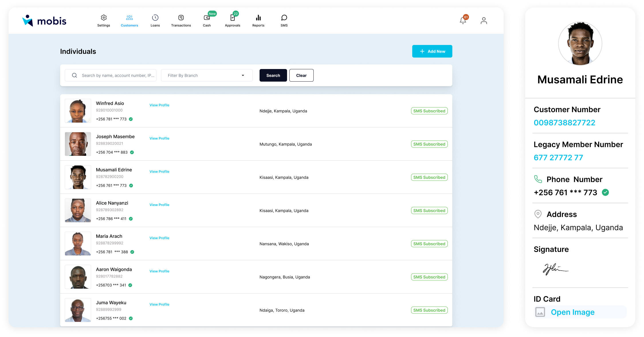Open the Reports bar chart icon

258,18
